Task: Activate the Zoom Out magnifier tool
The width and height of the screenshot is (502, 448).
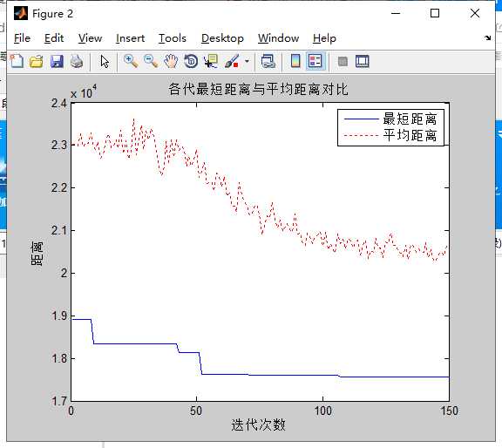Action: pyautogui.click(x=151, y=61)
